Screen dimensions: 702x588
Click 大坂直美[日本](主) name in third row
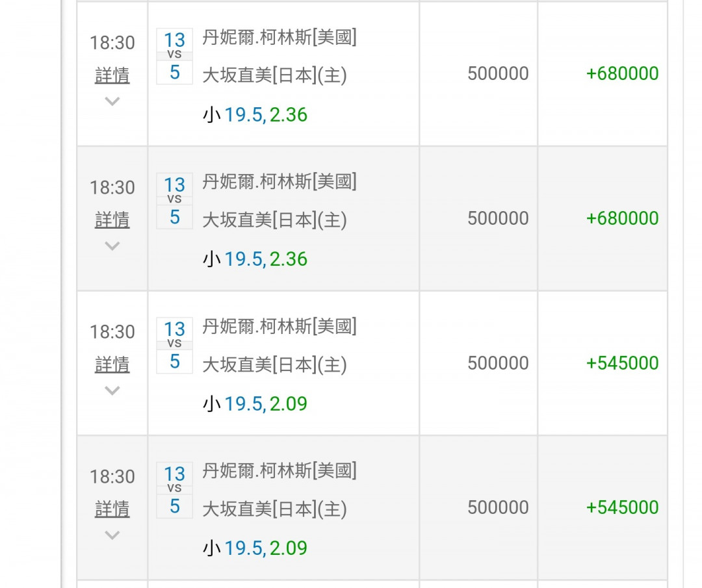[x=274, y=365]
